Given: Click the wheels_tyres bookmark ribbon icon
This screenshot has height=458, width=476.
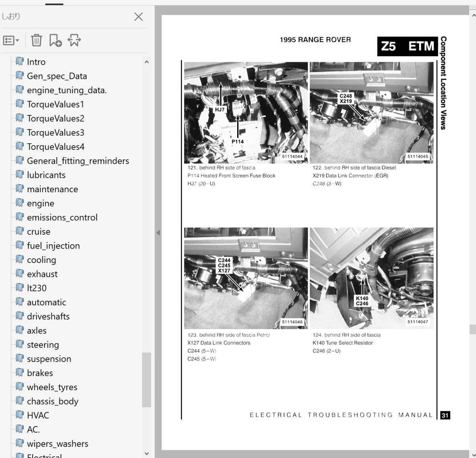Looking at the screenshot, I should tap(19, 387).
